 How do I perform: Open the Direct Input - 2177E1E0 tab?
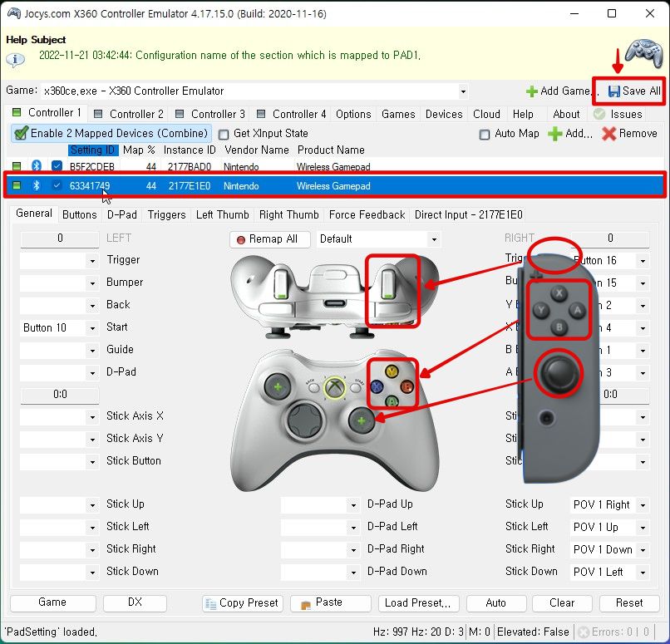[468, 215]
